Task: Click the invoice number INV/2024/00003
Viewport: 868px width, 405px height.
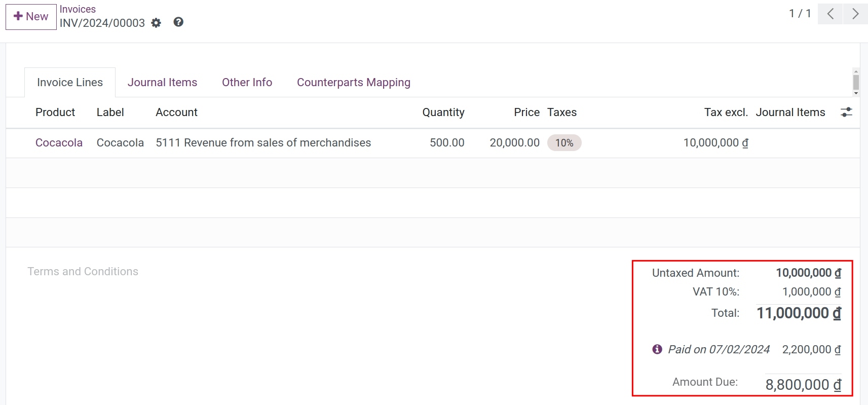Action: tap(102, 23)
